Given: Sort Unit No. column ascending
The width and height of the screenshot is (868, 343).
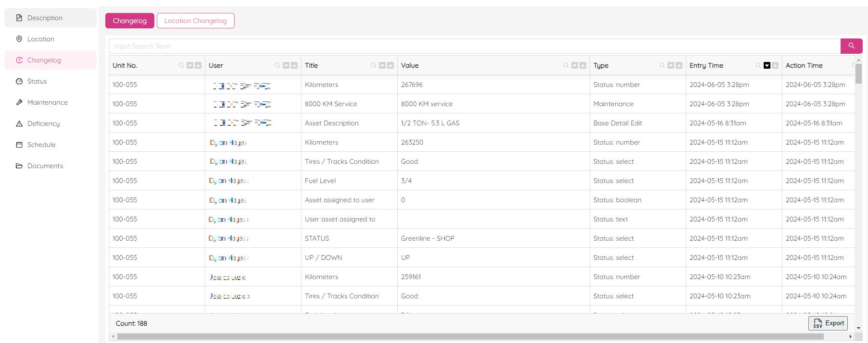Looking at the screenshot, I should [198, 66].
